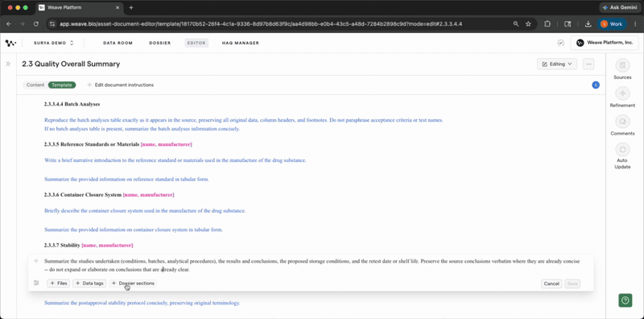Open the three-dot more options menu
The image size is (644, 319).
pyautogui.click(x=588, y=64)
